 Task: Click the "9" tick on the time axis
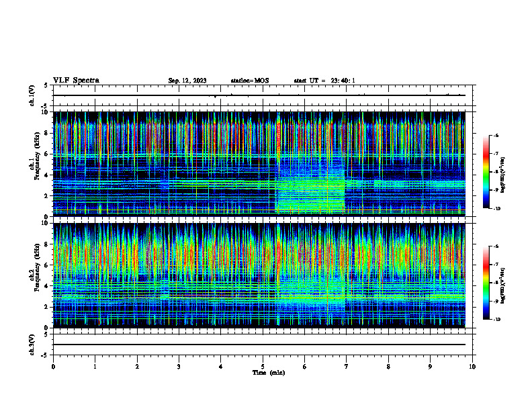pyautogui.click(x=430, y=367)
